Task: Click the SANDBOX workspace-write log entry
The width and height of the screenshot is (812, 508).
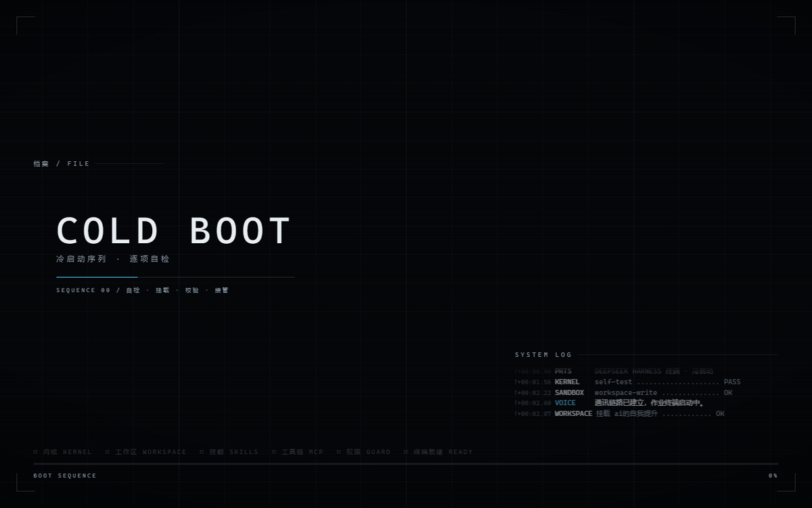Action: [x=624, y=393]
